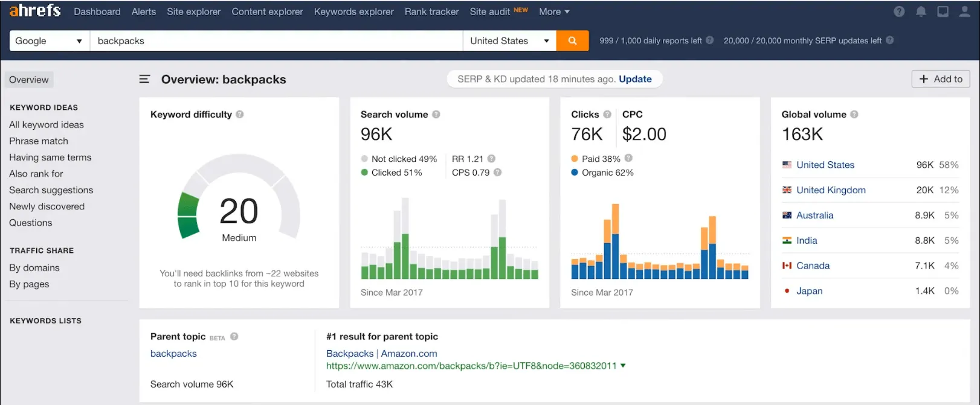This screenshot has width=980, height=405.
Task: Go to Rank tracker in top menu
Action: tap(431, 11)
